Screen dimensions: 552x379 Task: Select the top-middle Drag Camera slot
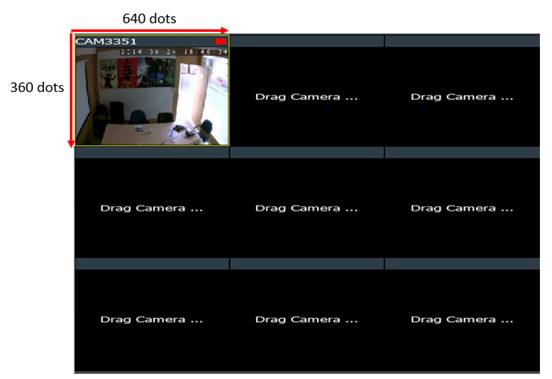point(307,96)
